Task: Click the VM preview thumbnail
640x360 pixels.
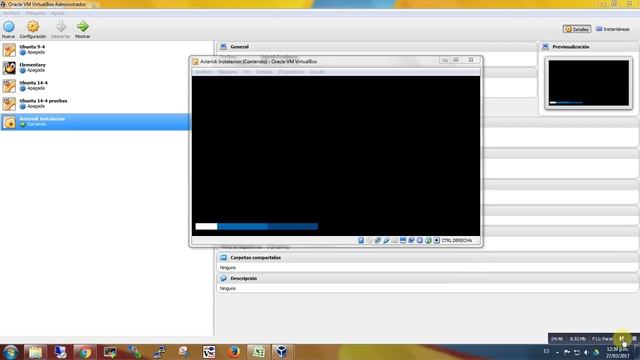Action: pyautogui.click(x=589, y=83)
